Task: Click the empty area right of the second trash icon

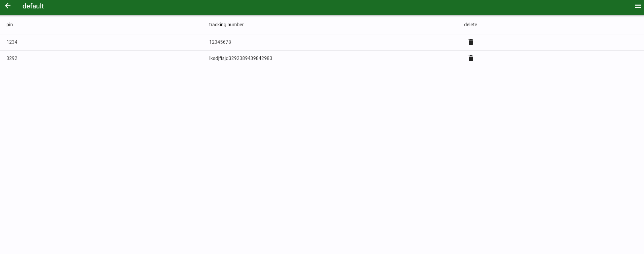Action: coord(559,58)
